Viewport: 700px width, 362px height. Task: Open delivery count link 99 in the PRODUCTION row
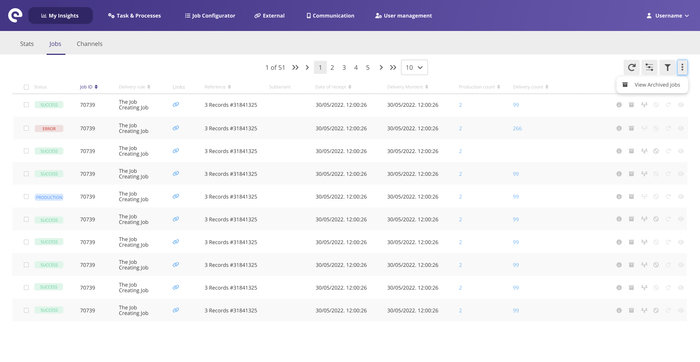516,196
